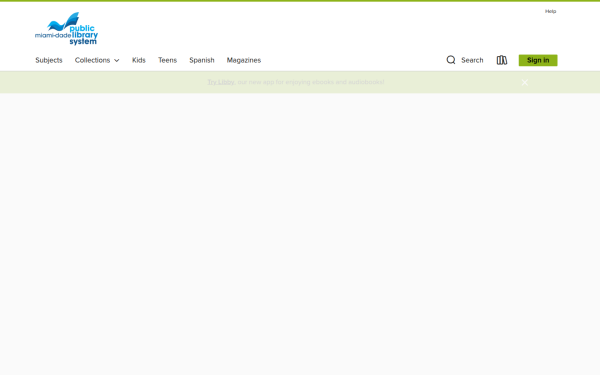Open the bookshelf loans icon
The height and width of the screenshot is (375, 600).
(502, 60)
